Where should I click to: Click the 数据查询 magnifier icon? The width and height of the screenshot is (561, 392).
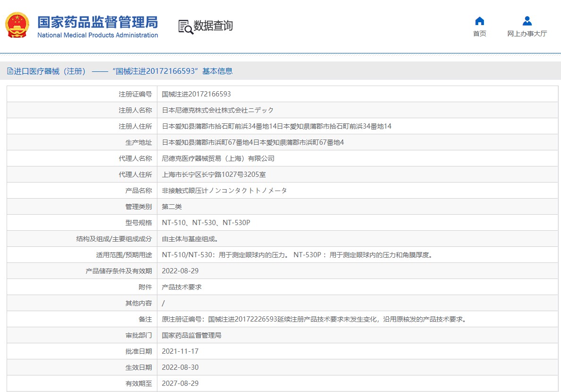[184, 26]
